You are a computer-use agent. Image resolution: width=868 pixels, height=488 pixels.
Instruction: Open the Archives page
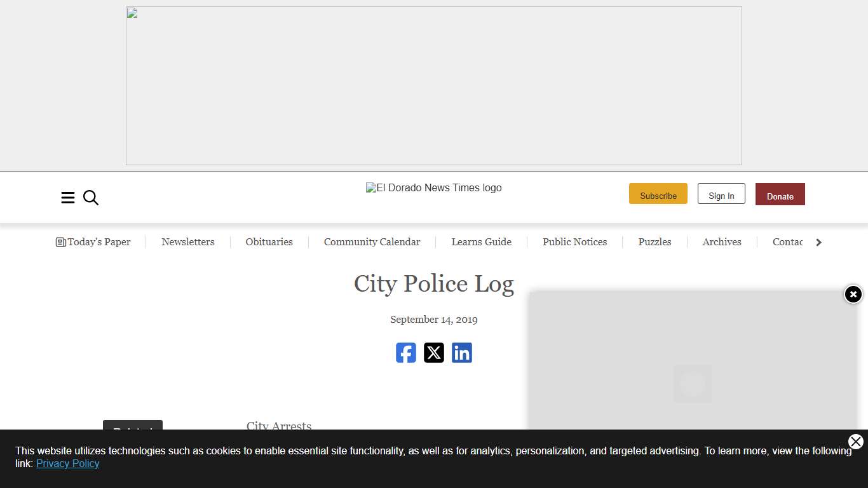click(722, 242)
